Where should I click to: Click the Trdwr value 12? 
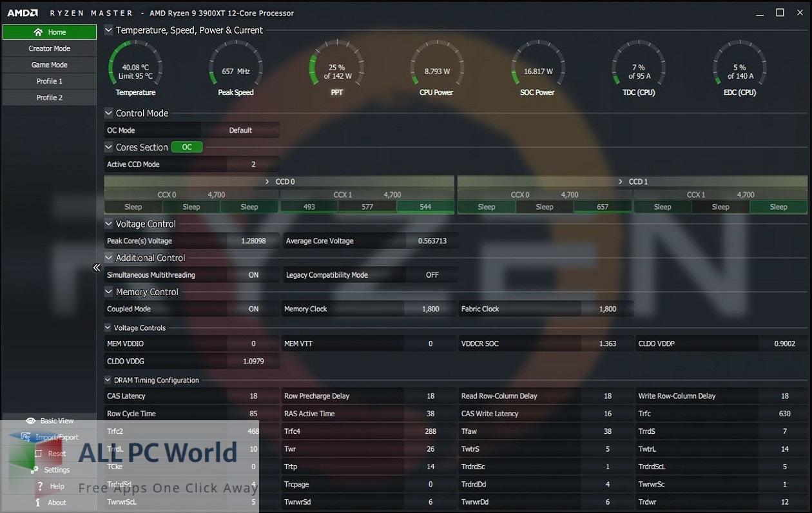click(x=784, y=502)
